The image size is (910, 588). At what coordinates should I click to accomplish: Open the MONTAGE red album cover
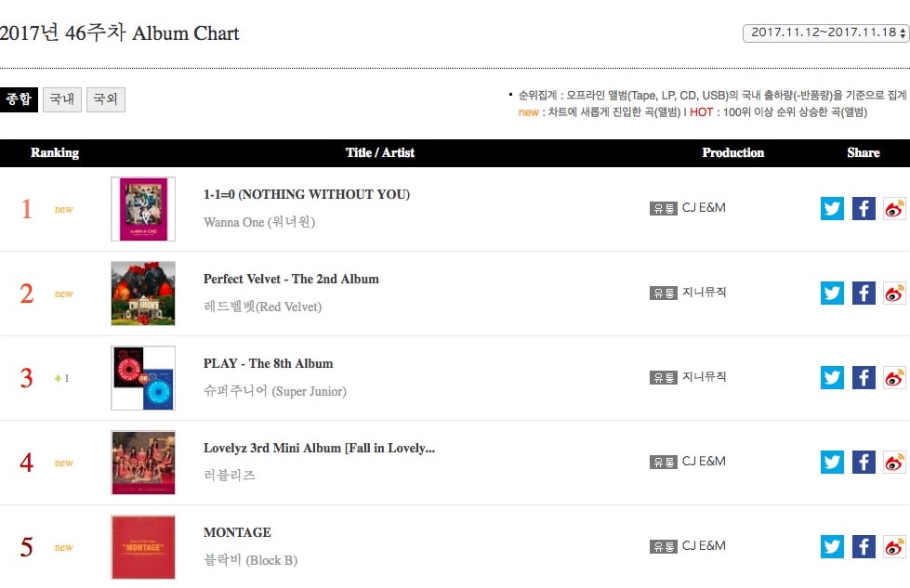click(142, 546)
